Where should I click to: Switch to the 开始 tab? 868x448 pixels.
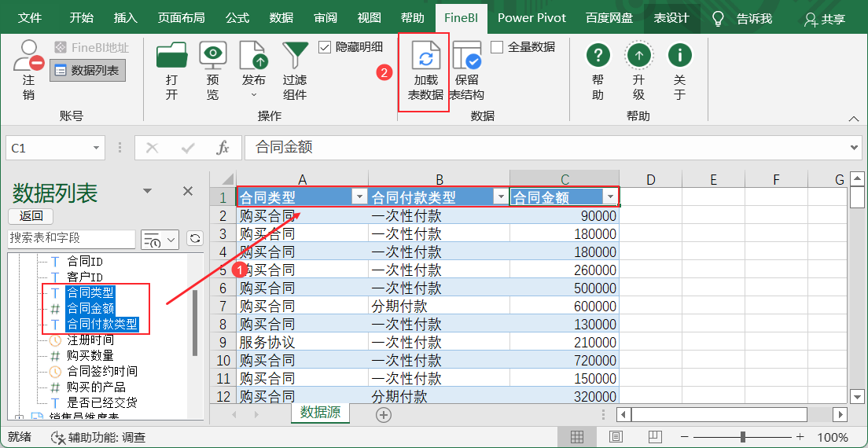pos(82,18)
